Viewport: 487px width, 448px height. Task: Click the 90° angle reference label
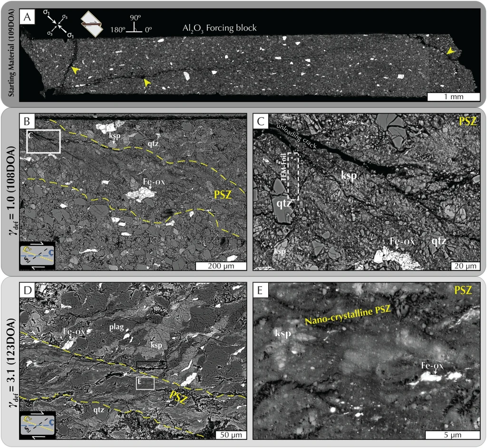(136, 18)
